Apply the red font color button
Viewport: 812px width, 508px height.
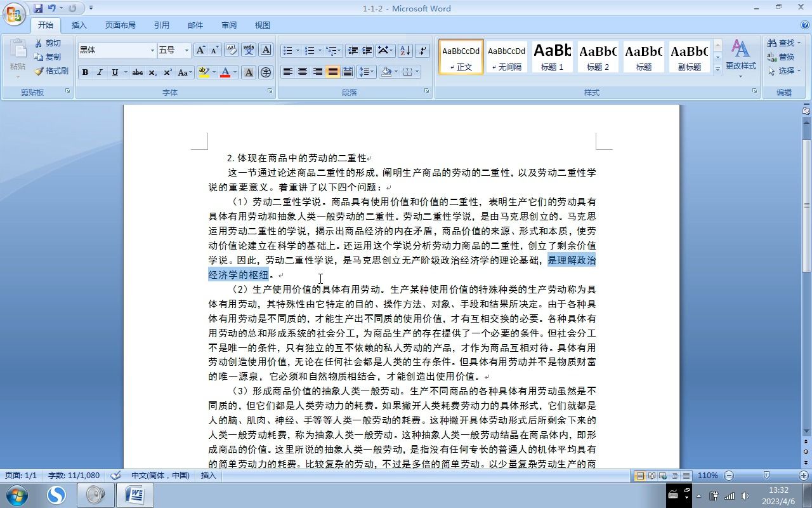[x=225, y=72]
